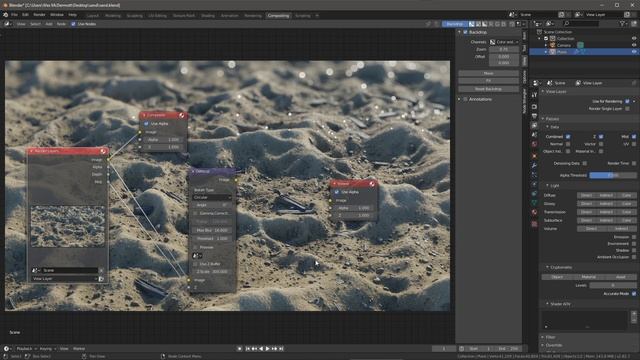
Task: Enable the Normal pass checkbox
Action: point(568,144)
